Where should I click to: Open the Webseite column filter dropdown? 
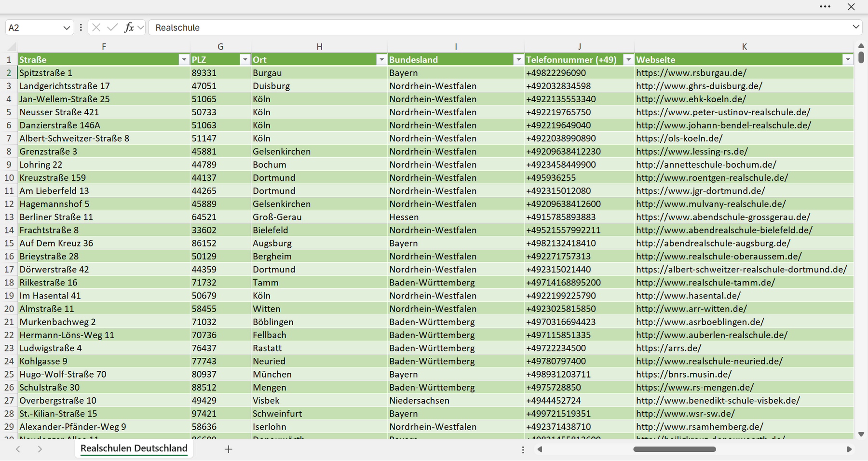848,60
